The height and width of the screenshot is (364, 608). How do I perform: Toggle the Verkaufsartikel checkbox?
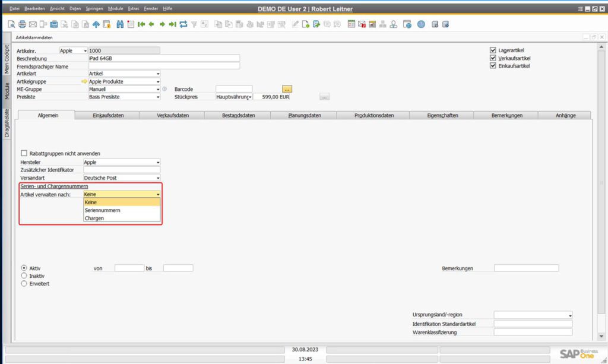pos(493,58)
